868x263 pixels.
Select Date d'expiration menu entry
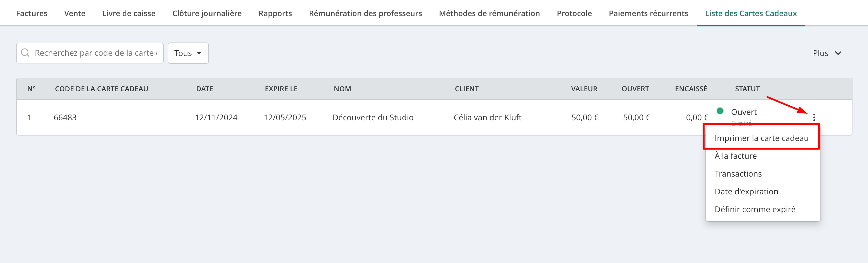[x=746, y=192]
